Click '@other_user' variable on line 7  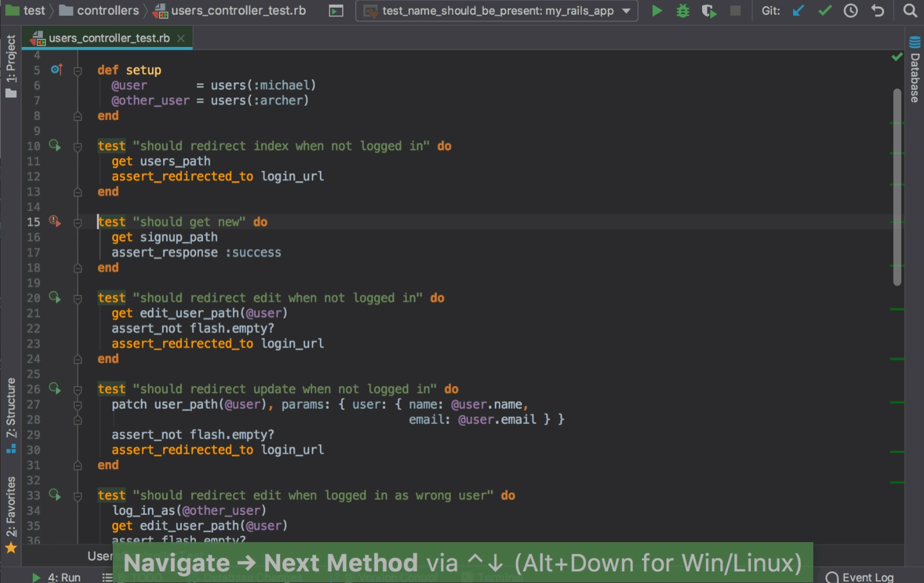click(x=150, y=100)
